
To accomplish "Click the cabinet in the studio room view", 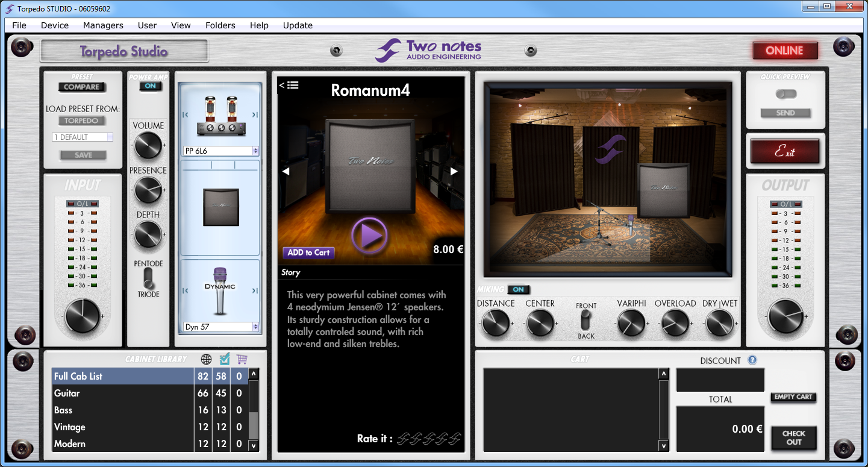I will pos(664,190).
